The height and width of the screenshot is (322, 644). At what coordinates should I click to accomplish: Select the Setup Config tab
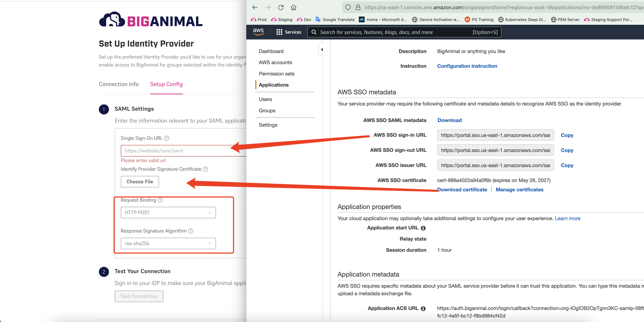click(x=166, y=84)
